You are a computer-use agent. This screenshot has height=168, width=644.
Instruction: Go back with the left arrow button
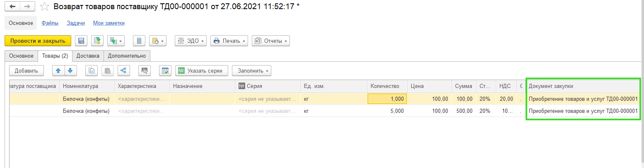[12, 7]
